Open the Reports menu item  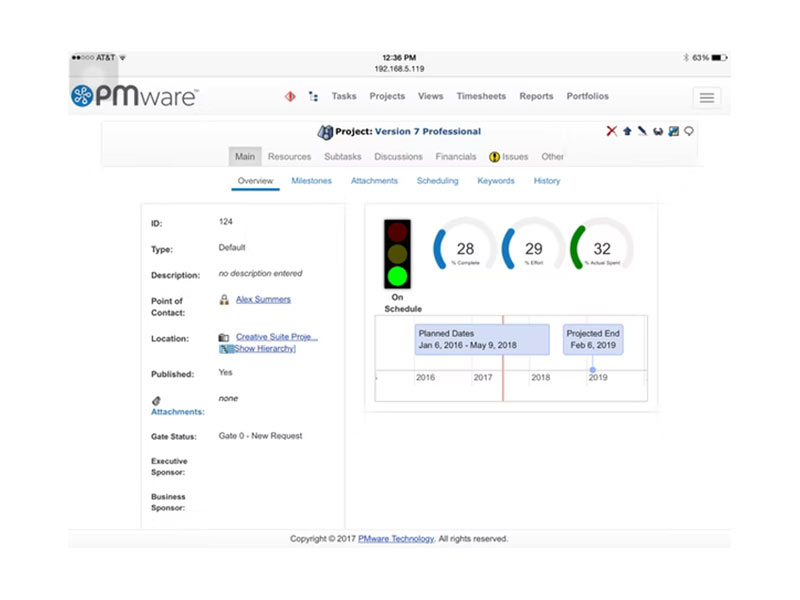pyautogui.click(x=536, y=96)
